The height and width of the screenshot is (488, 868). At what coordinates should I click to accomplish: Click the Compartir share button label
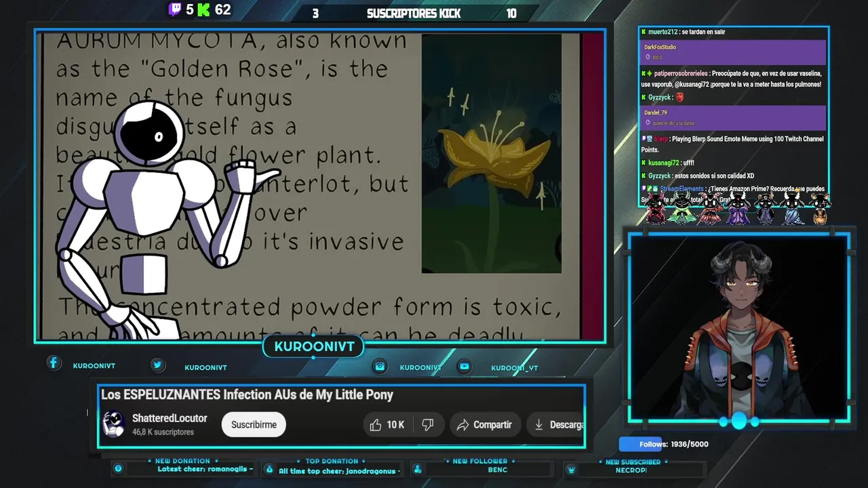(492, 425)
